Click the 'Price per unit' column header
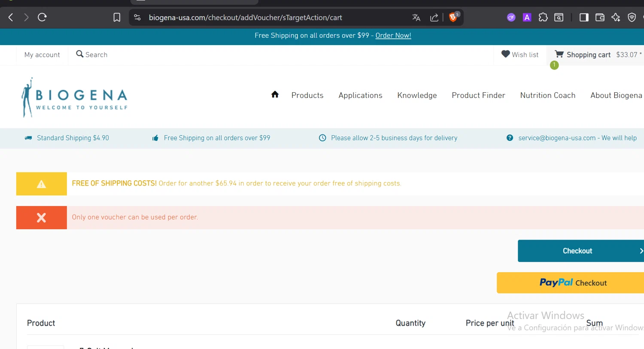Viewport: 644px width, 349px height. [490, 323]
